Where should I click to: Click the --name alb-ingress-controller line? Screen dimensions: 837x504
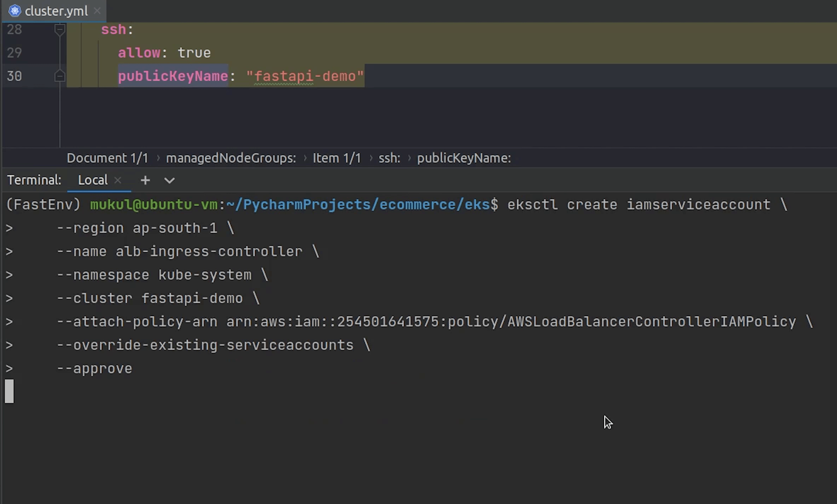188,251
